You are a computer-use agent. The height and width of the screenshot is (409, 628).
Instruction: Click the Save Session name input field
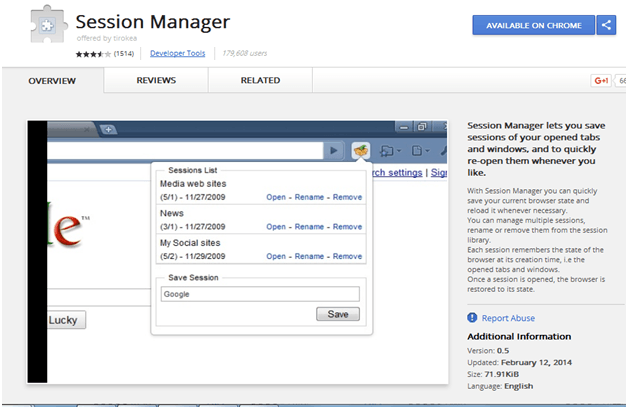tap(260, 294)
